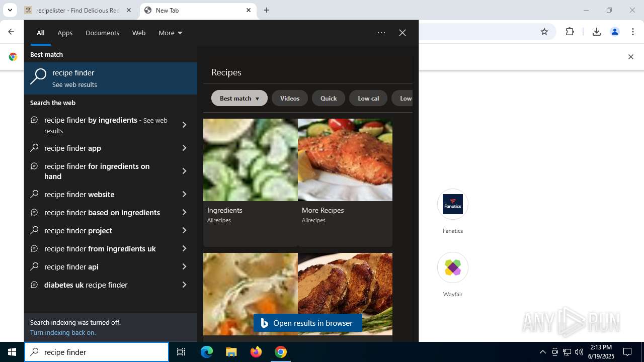Expand recipe finder app suggestion arrow

(184, 148)
